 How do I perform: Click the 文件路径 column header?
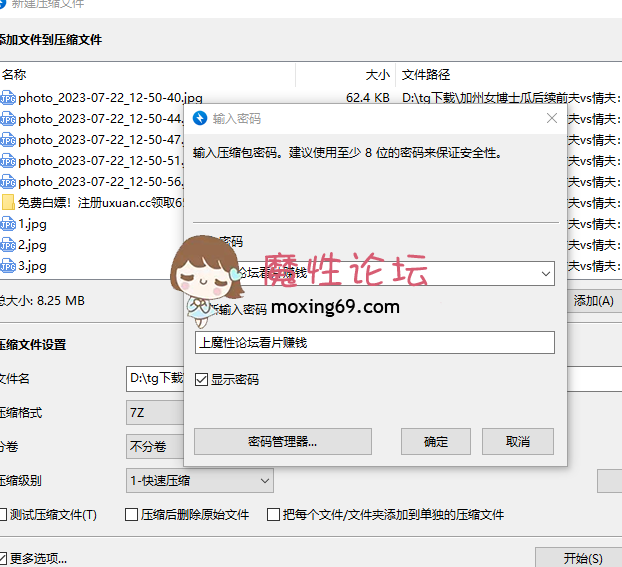pyautogui.click(x=426, y=74)
